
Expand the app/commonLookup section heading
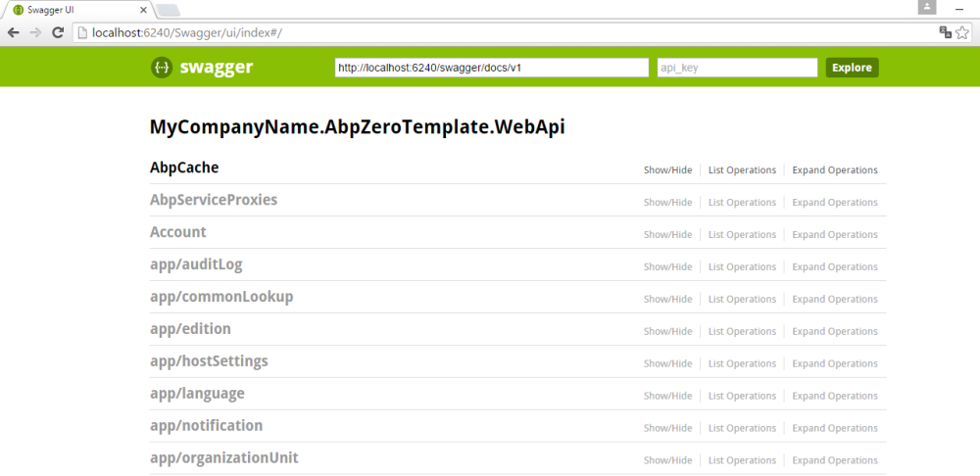(221, 297)
